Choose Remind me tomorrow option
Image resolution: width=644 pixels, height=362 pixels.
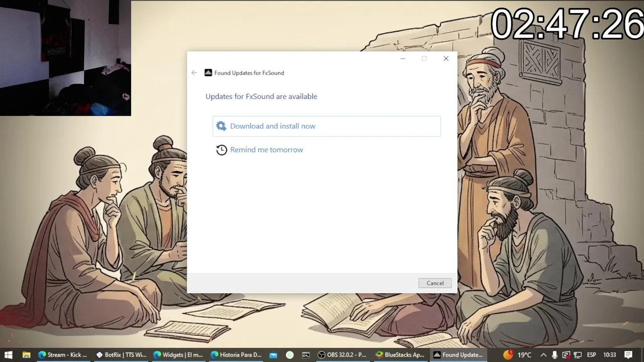[266, 150]
